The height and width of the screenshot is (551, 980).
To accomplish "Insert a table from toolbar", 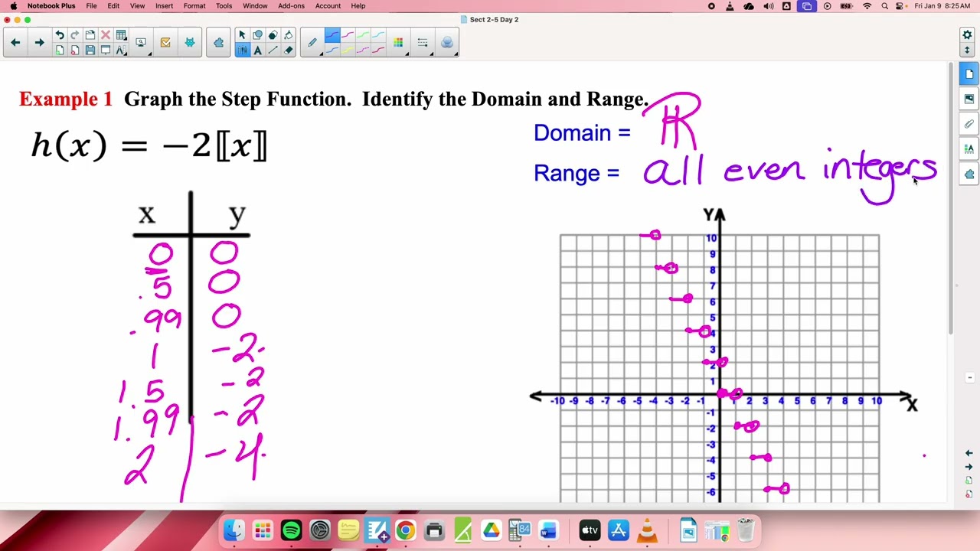I will pyautogui.click(x=121, y=35).
